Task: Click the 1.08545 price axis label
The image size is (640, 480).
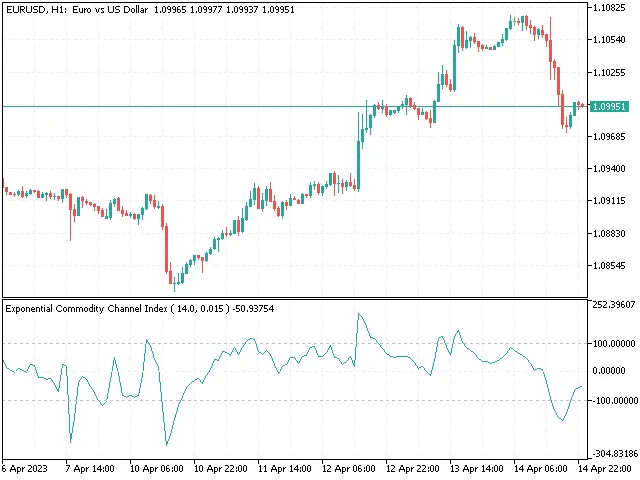Action: [609, 265]
